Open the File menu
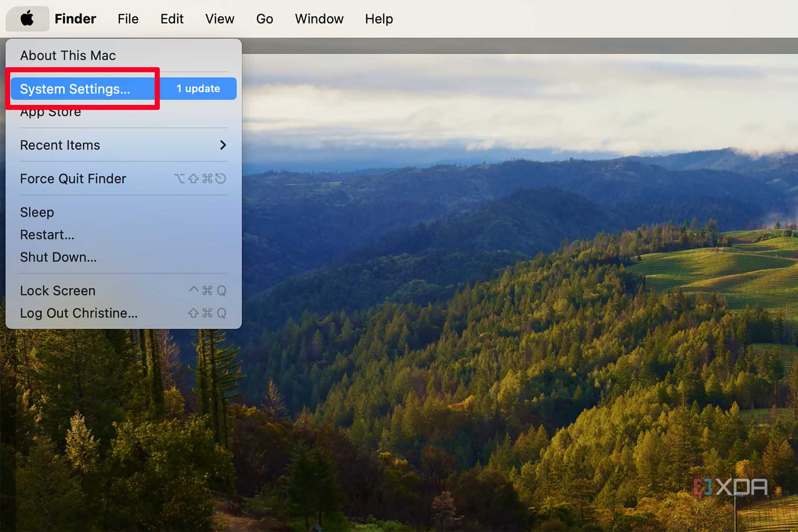798x532 pixels. tap(128, 19)
